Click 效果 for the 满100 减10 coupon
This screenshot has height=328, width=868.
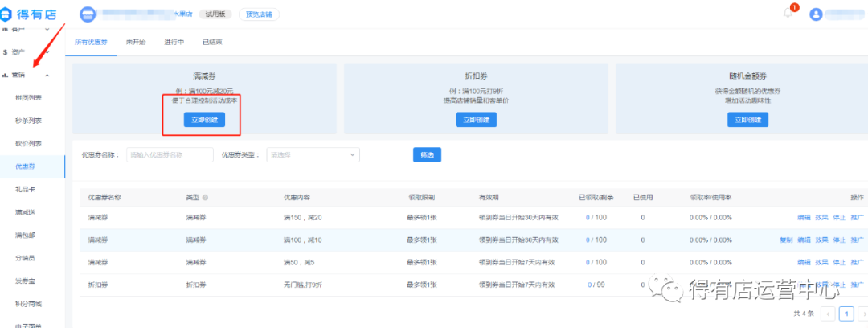pos(821,240)
